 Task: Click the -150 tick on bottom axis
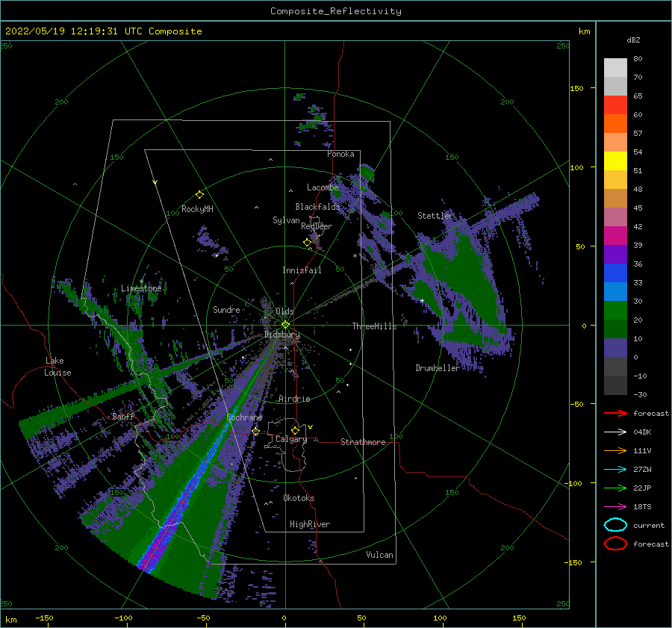click(44, 618)
